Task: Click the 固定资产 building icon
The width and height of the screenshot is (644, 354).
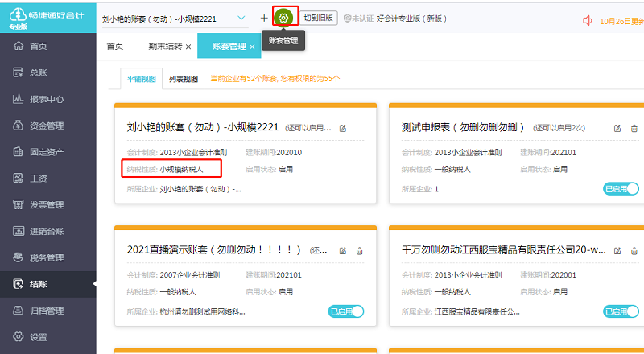Action: pyautogui.click(x=18, y=151)
